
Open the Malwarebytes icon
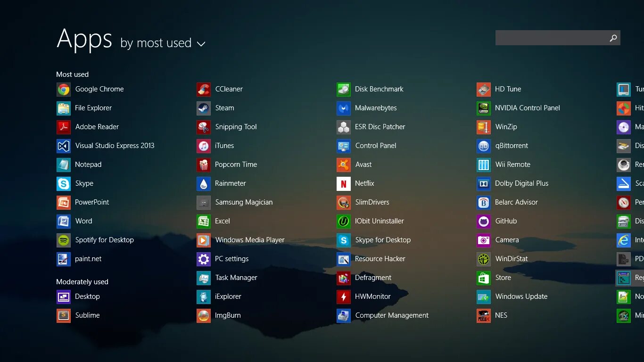coord(344,108)
